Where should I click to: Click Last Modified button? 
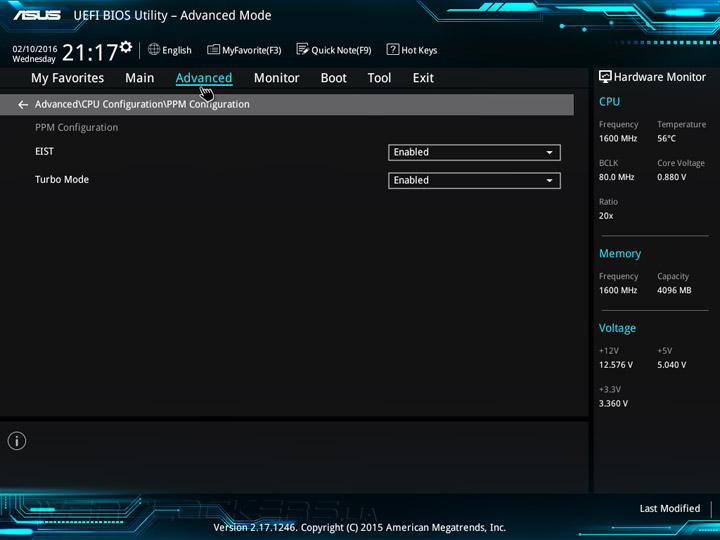point(670,508)
